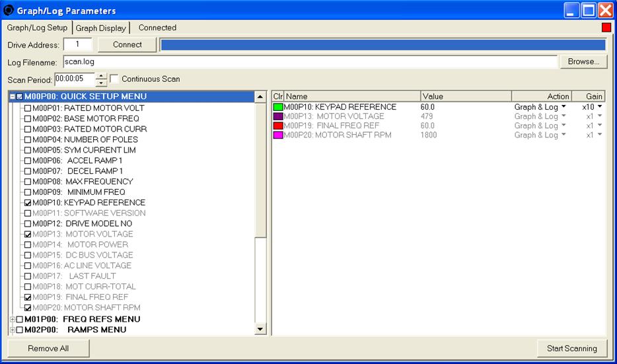
Task: Enable the Continuous Scan checkbox
Action: 114,79
